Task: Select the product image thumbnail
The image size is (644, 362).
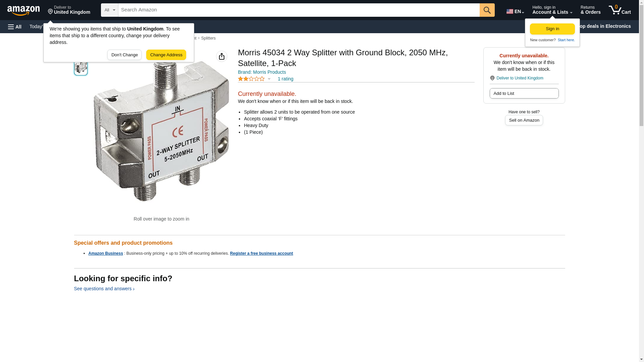Action: [x=81, y=67]
